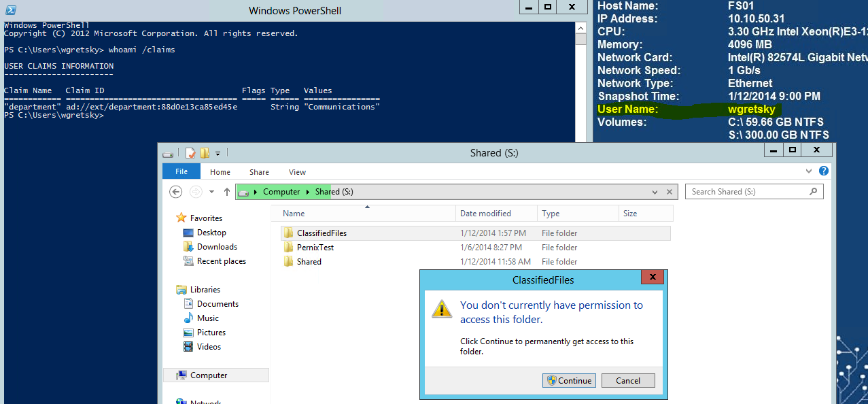Screen dimensions: 868x404
Task: Expand the ribbon using the chevron
Action: click(x=809, y=171)
